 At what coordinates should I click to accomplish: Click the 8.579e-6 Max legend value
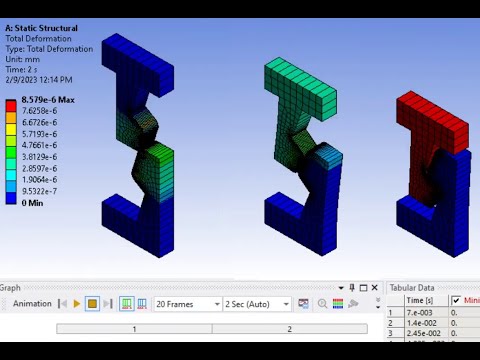(x=48, y=100)
